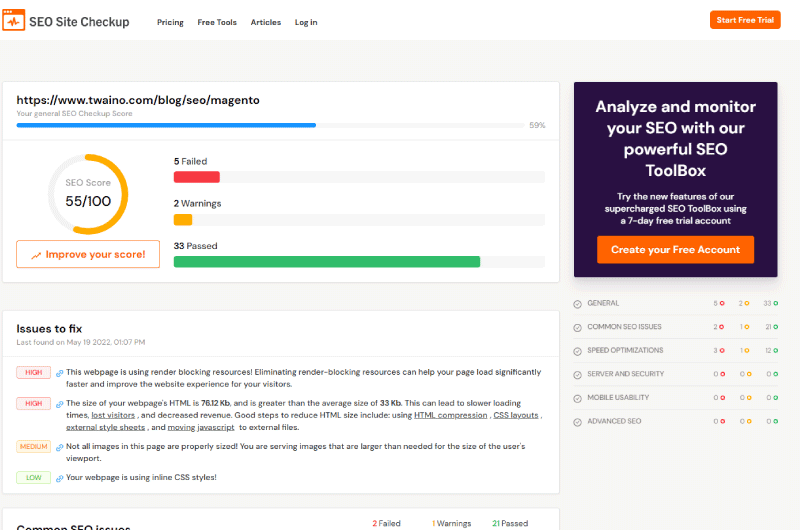Click the LOW priority badge
The height and width of the screenshot is (530, 800).
[x=34, y=477]
